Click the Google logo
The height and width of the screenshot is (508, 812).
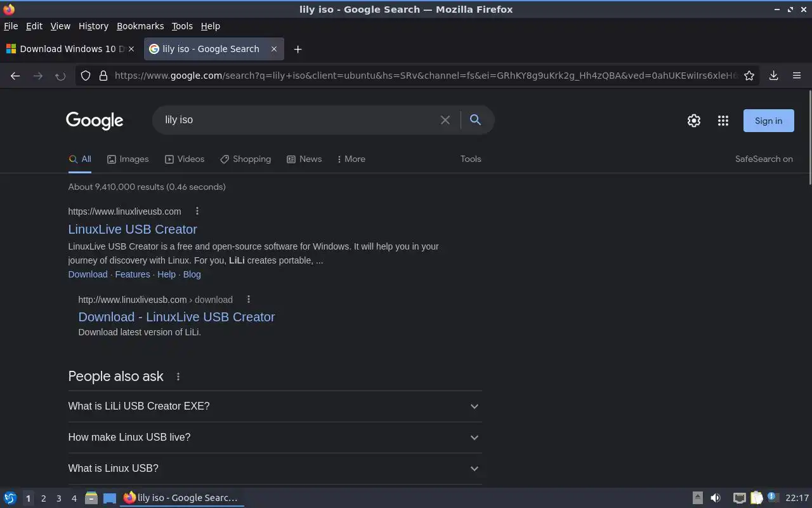(95, 121)
